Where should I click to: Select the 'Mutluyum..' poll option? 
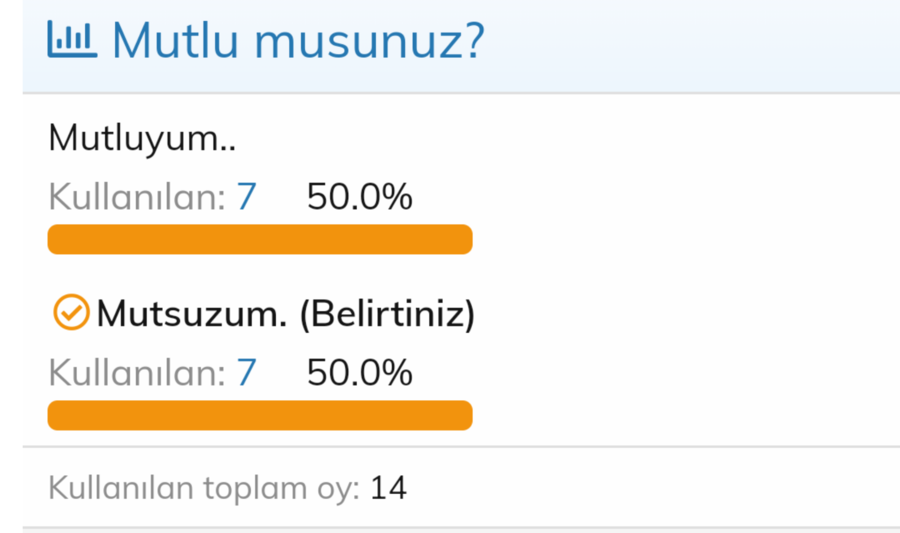point(142,139)
